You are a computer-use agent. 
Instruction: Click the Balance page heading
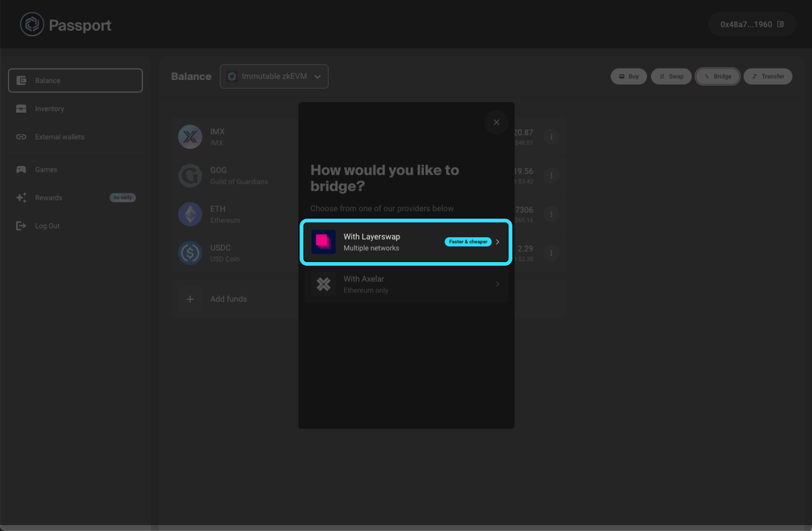pyautogui.click(x=191, y=77)
